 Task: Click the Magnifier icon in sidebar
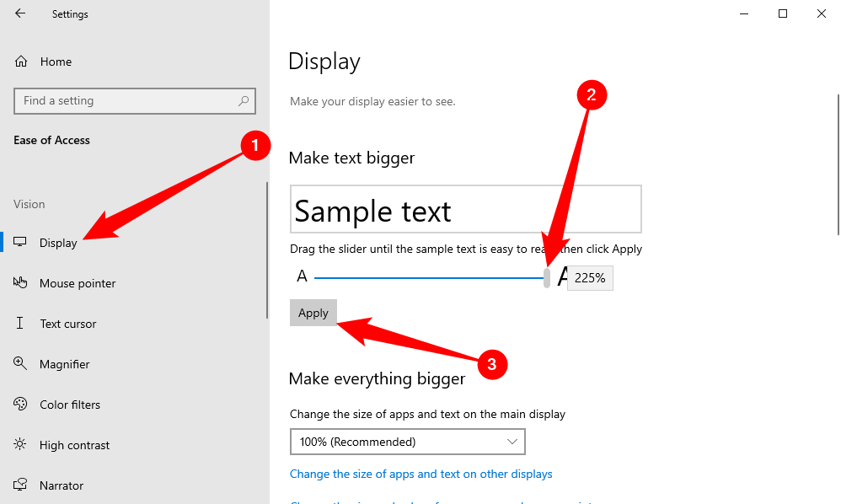click(x=20, y=363)
